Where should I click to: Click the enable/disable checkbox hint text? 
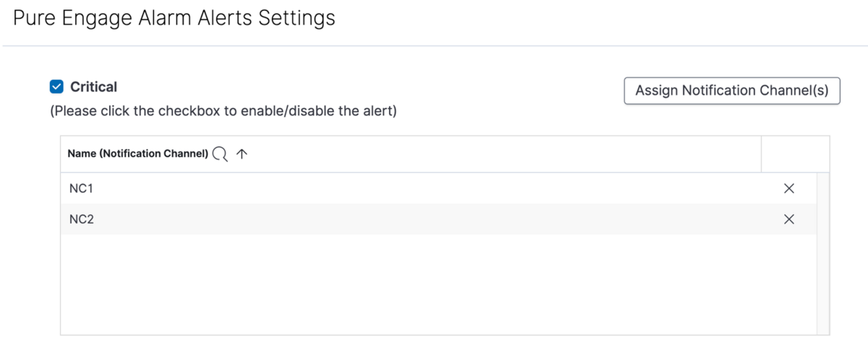click(x=223, y=112)
